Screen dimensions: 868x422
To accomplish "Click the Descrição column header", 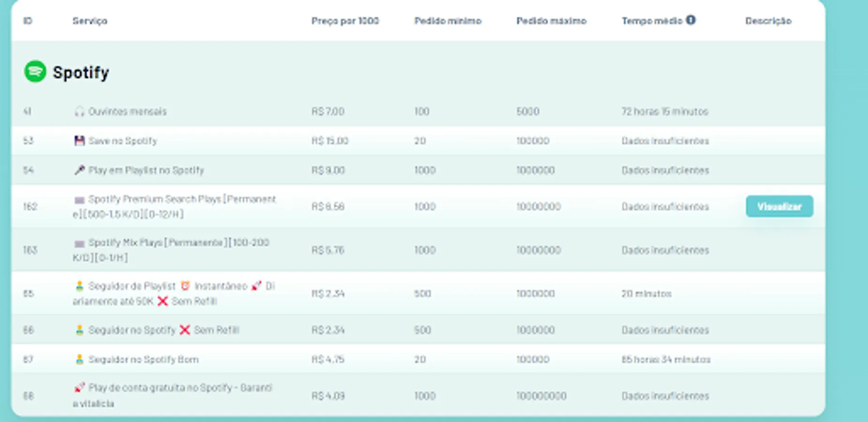I will (x=768, y=21).
